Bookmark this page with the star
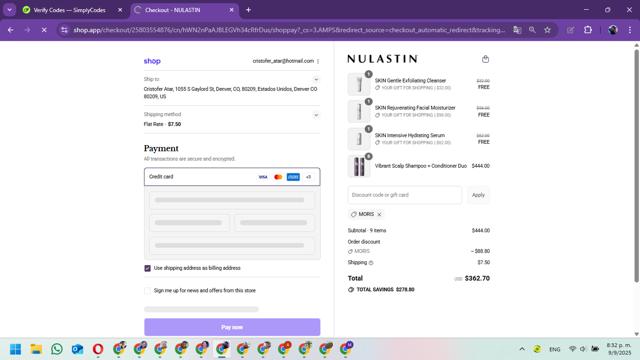The image size is (640, 360). click(x=547, y=30)
